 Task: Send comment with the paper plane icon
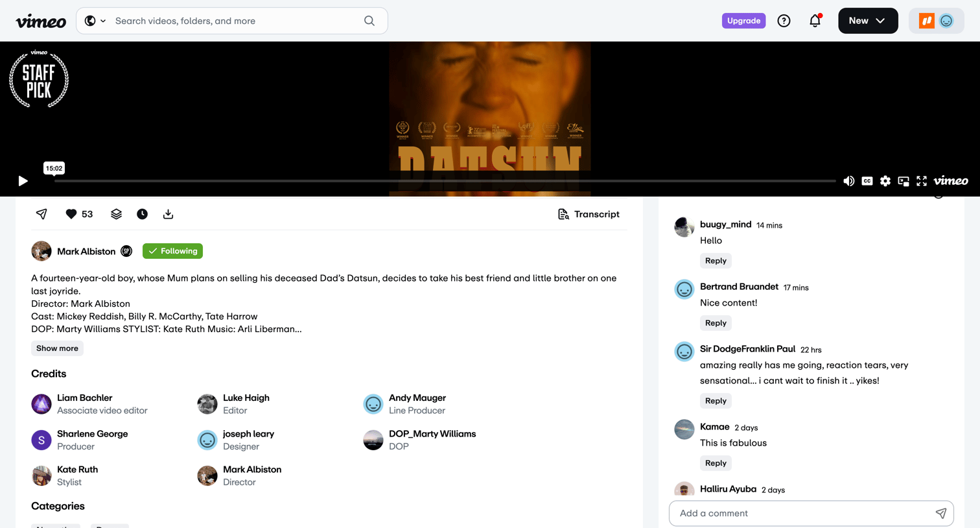pos(941,513)
